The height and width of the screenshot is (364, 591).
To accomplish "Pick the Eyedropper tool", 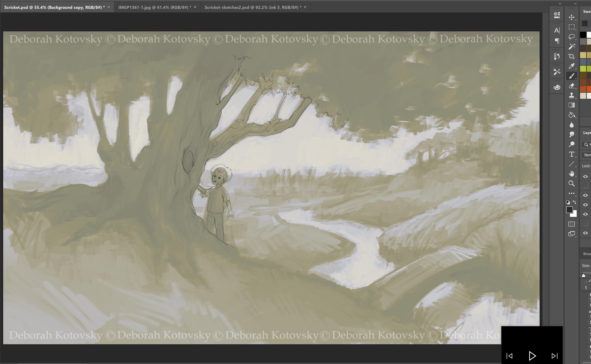I will 571,66.
